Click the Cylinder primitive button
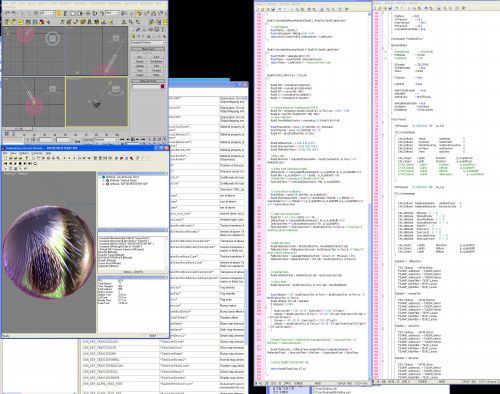 click(x=139, y=66)
